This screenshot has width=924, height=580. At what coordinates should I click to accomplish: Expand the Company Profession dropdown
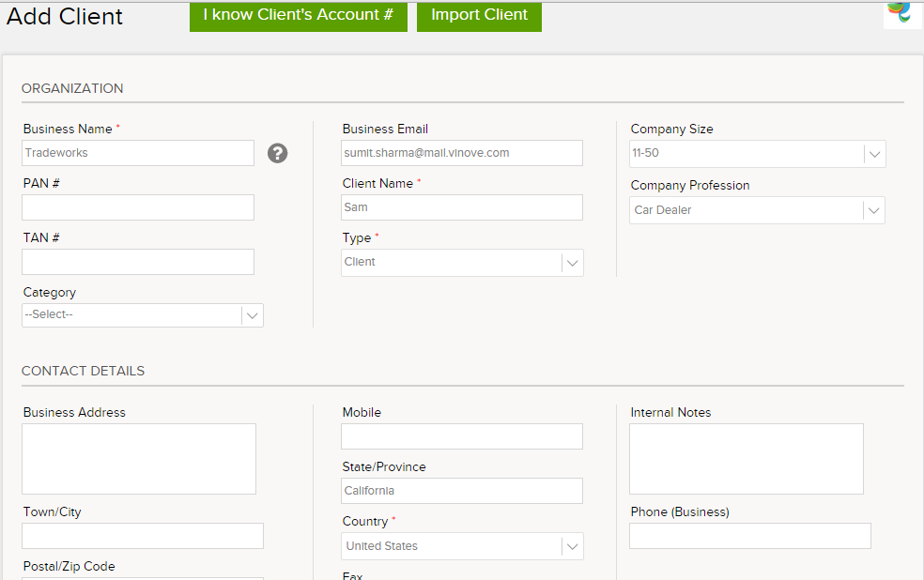(757, 210)
